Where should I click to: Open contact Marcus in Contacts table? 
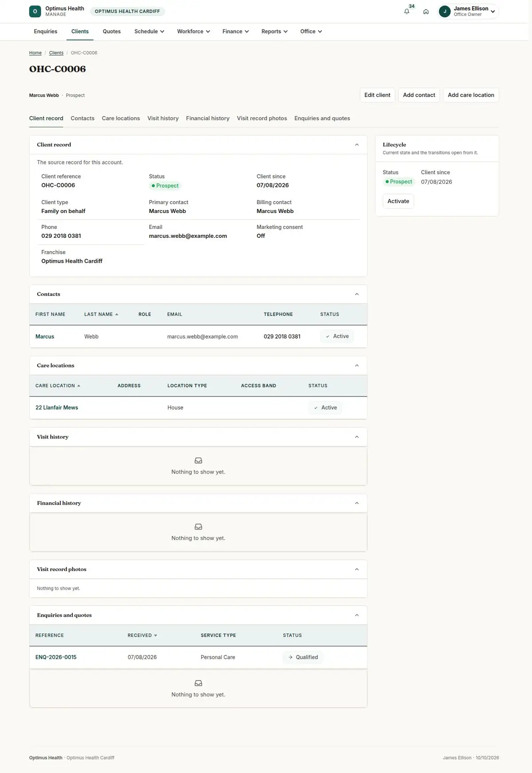(x=45, y=337)
